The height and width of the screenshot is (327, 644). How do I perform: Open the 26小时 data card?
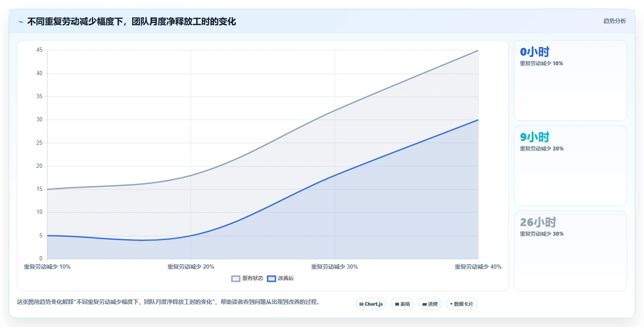tap(570, 251)
